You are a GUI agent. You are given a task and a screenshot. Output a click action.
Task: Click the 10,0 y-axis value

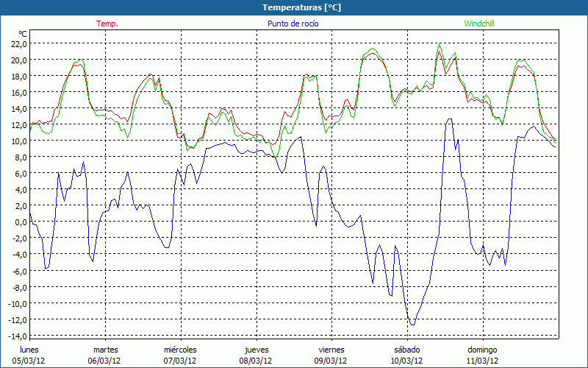[x=18, y=141]
